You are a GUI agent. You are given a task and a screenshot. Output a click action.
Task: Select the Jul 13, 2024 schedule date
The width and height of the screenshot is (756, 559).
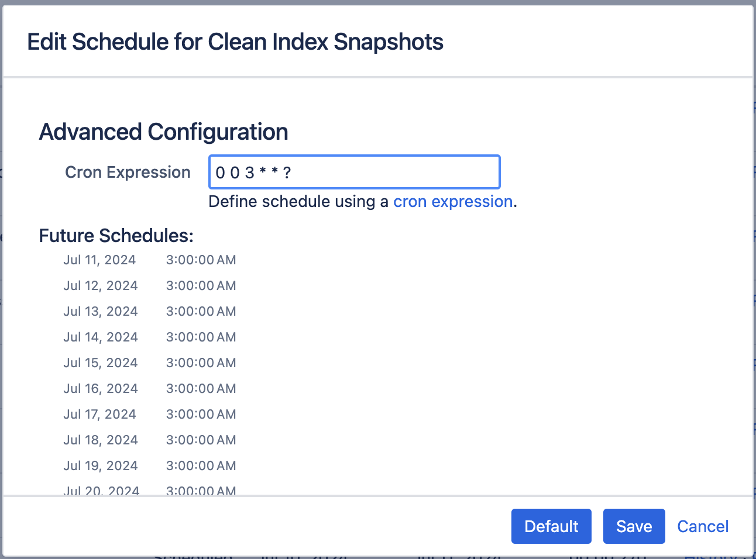tap(101, 312)
